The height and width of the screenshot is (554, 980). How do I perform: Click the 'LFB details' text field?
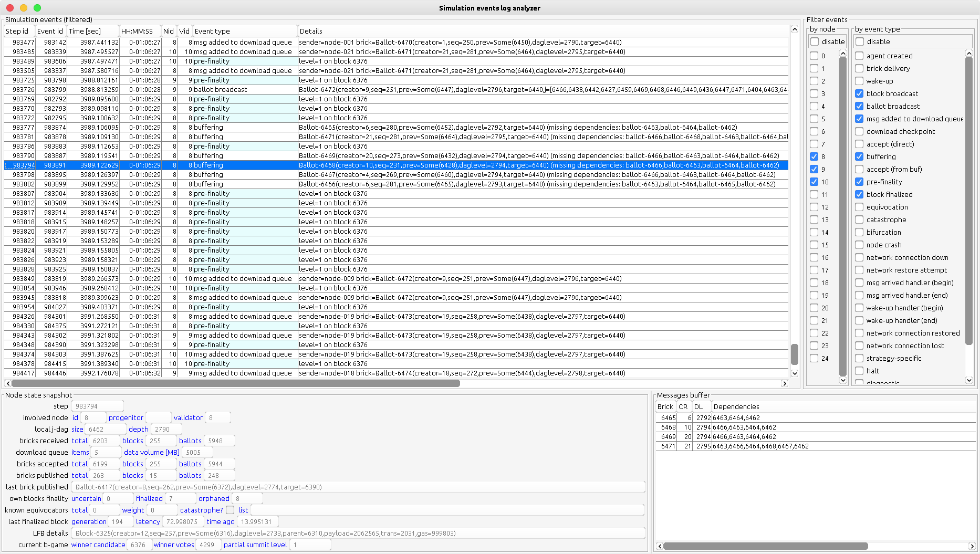[358, 533]
